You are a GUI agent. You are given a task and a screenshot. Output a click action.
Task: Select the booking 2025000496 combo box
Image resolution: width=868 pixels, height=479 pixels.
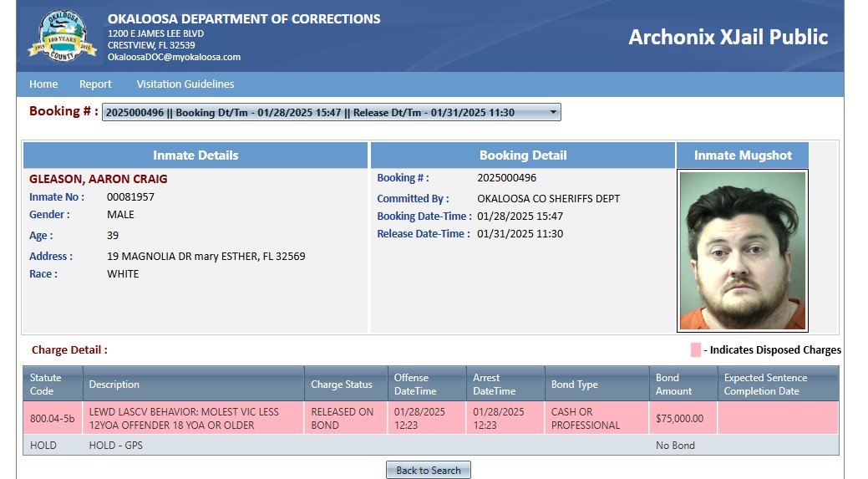(331, 112)
